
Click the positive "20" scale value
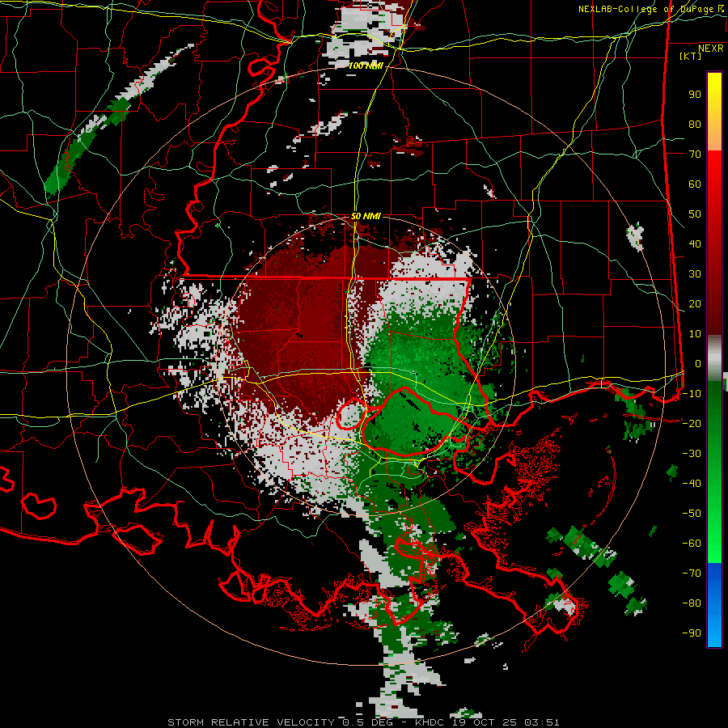695,304
